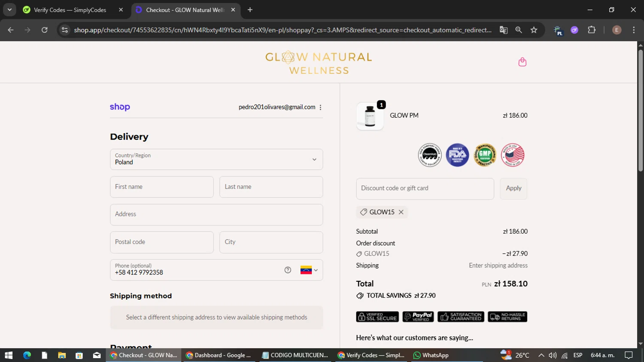Viewport: 644px width, 362px height.
Task: Go back to the previous page
Action: point(11,30)
